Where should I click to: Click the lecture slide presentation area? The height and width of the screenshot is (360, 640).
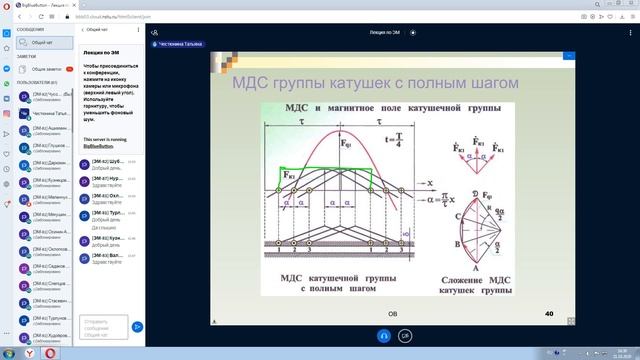pos(393,188)
